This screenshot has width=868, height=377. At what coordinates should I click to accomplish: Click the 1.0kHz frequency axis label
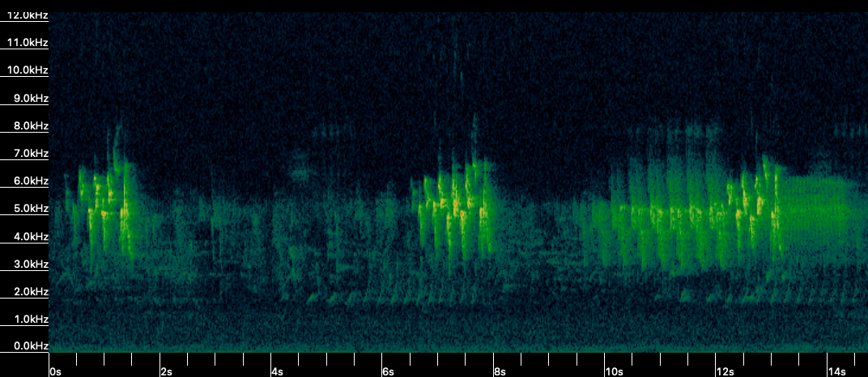tap(31, 319)
